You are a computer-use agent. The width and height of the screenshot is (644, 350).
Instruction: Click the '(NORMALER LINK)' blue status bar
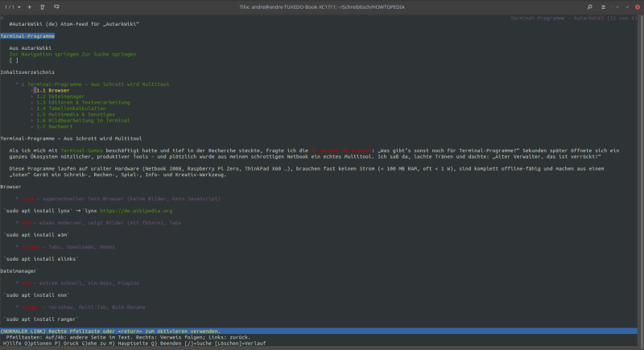[x=319, y=331]
